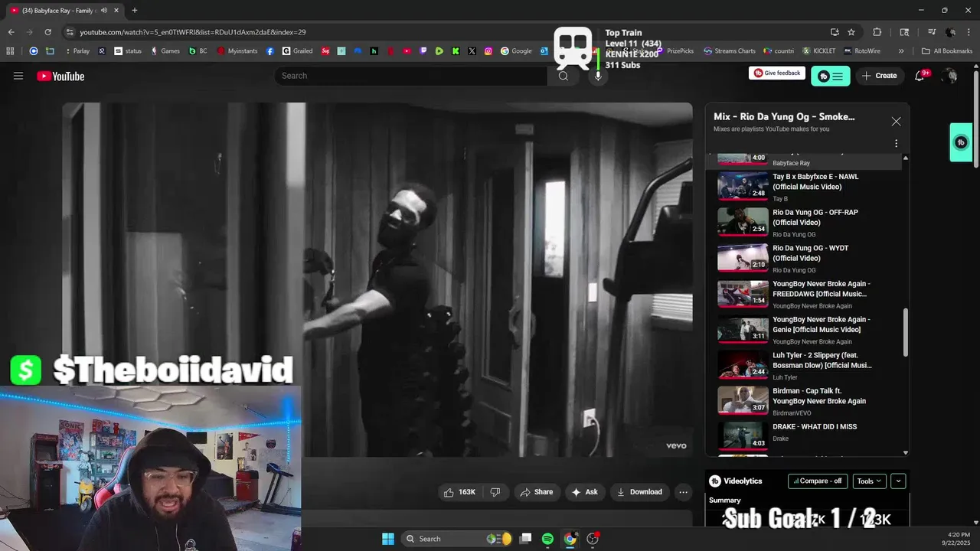
Task: Open Windows Start menu
Action: (388, 539)
